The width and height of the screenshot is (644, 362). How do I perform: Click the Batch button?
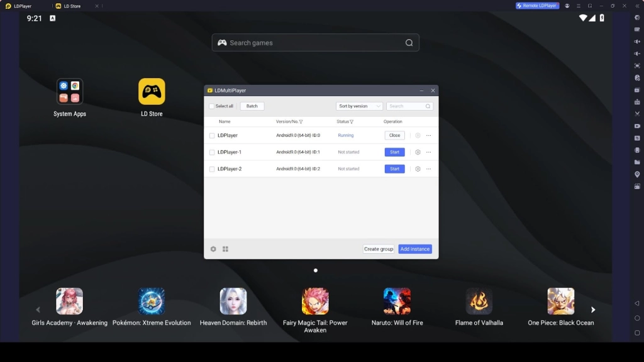click(252, 106)
